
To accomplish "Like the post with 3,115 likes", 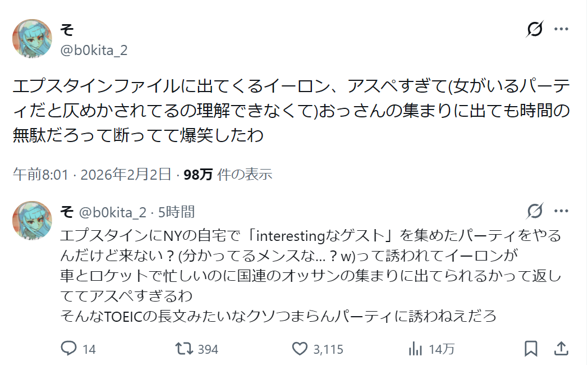I will pos(301,349).
